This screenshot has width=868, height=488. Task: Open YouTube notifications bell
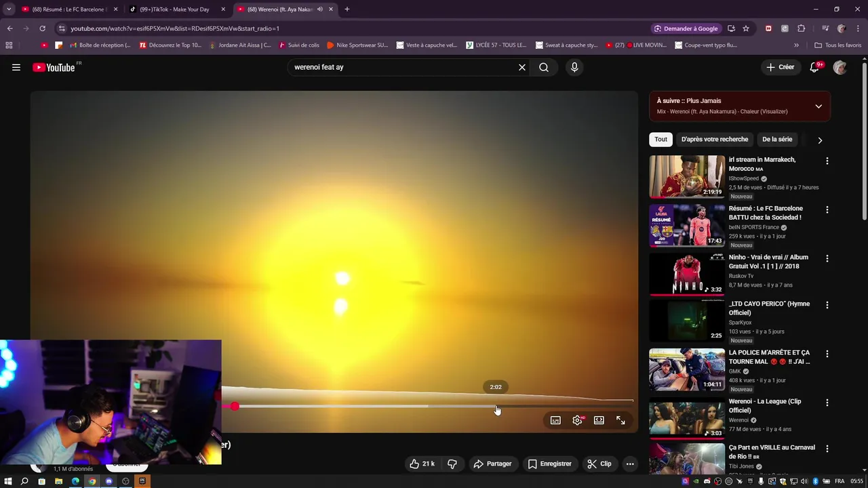[816, 67]
